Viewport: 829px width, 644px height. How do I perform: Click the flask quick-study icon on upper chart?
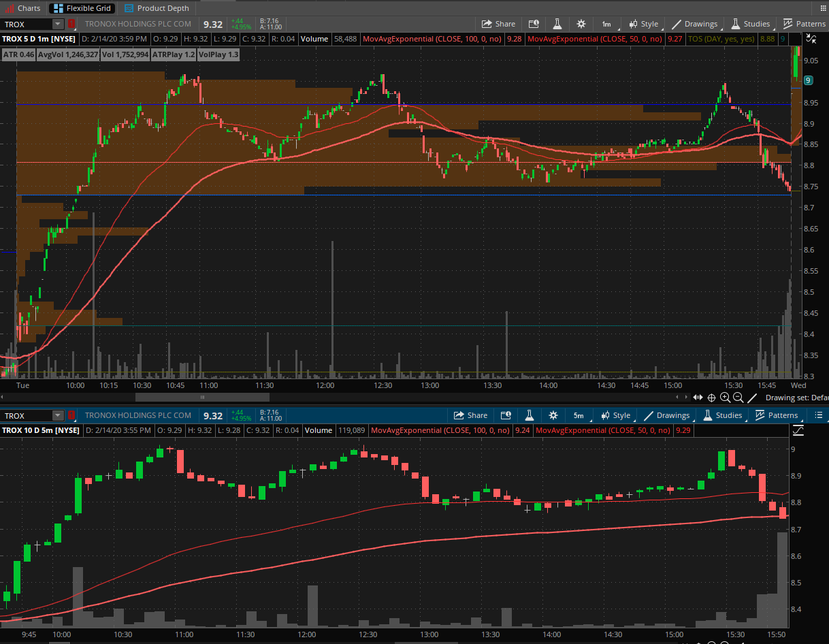(x=557, y=24)
